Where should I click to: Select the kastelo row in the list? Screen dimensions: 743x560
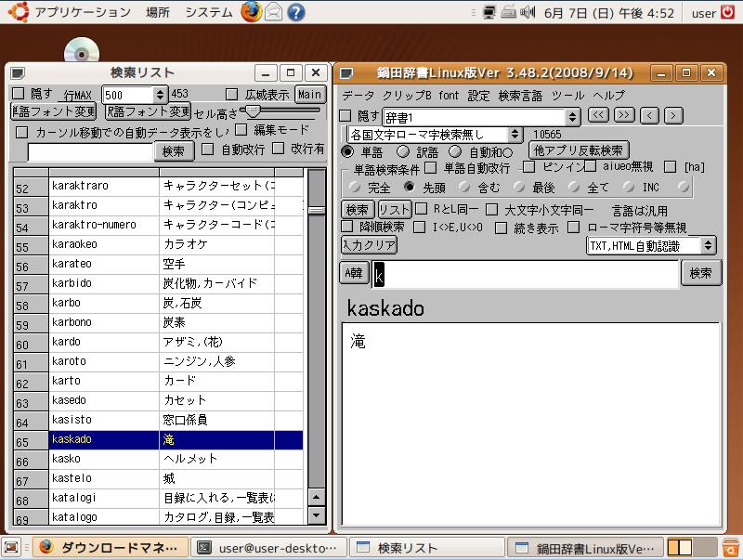(x=158, y=478)
